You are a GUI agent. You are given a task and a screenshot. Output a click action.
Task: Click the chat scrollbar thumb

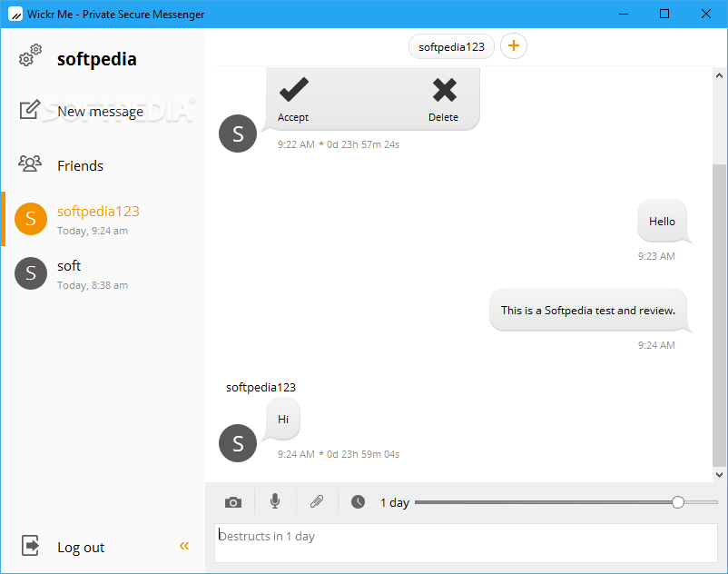coord(719,315)
